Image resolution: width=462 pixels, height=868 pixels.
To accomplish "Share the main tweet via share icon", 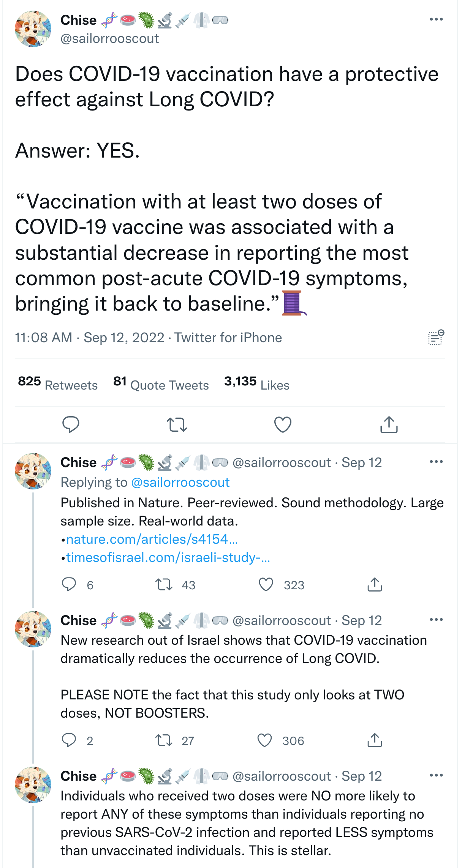I will coord(389,425).
